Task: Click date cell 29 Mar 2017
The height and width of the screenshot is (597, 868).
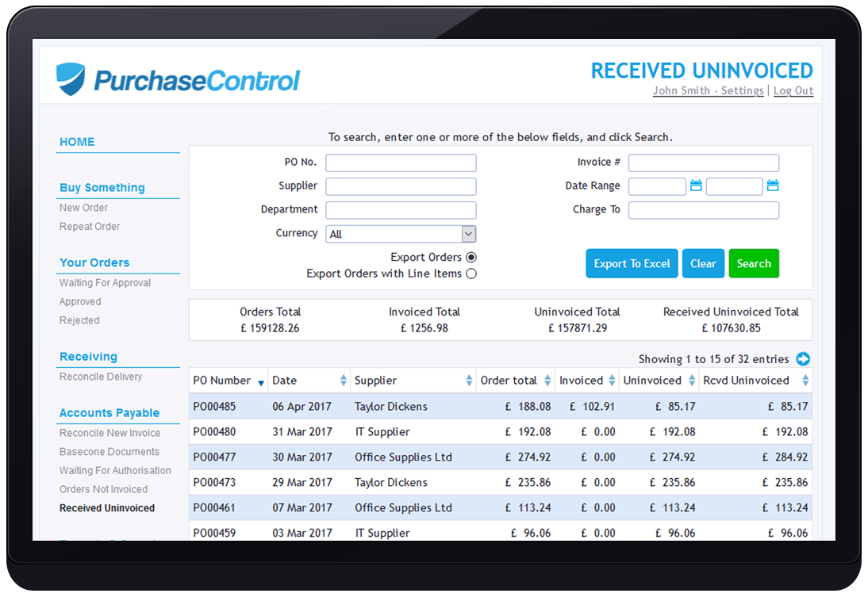Action: (302, 483)
